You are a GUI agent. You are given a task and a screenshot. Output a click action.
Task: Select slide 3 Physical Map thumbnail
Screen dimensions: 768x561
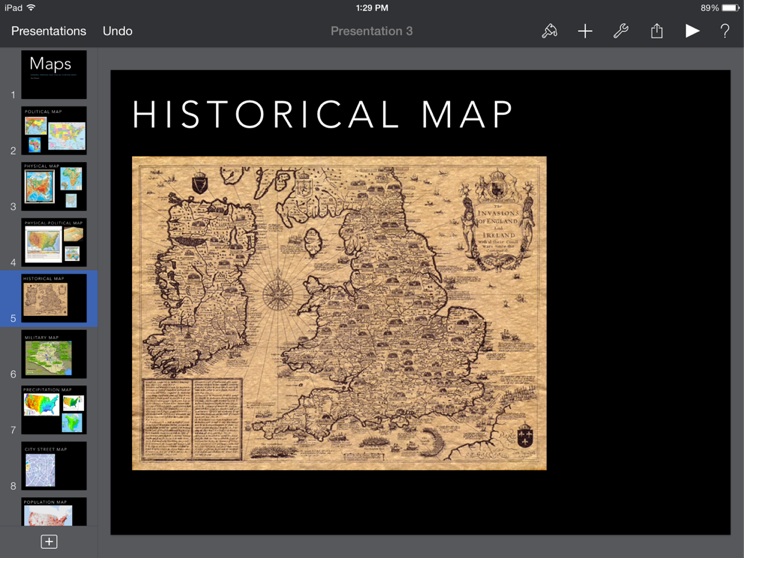tap(54, 186)
